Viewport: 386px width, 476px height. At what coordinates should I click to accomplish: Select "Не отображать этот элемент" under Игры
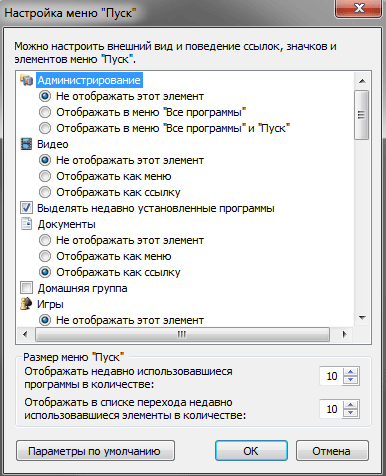point(45,320)
